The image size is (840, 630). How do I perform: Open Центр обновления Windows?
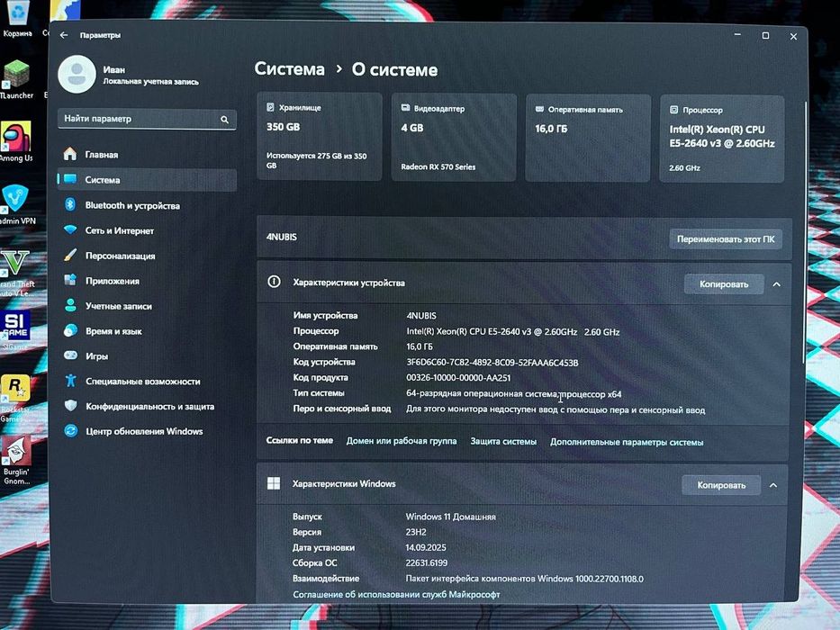point(147,431)
